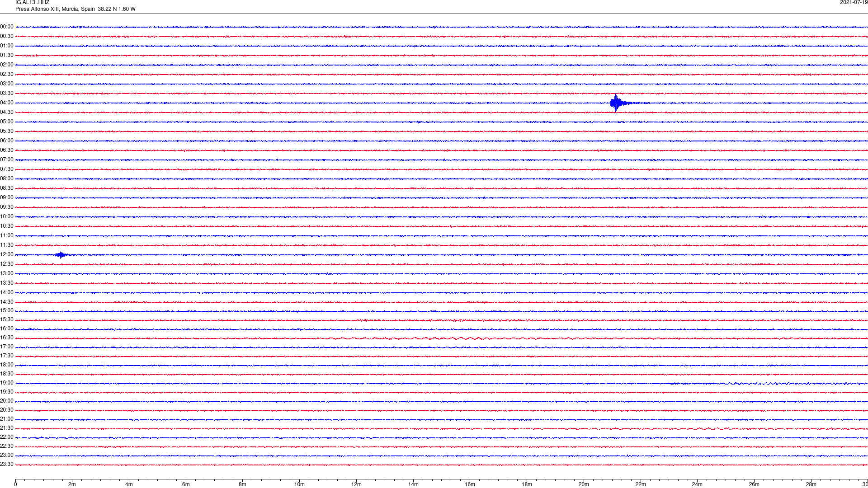Click the 4m axis tick label
The width and height of the screenshot is (868, 488).
click(129, 485)
